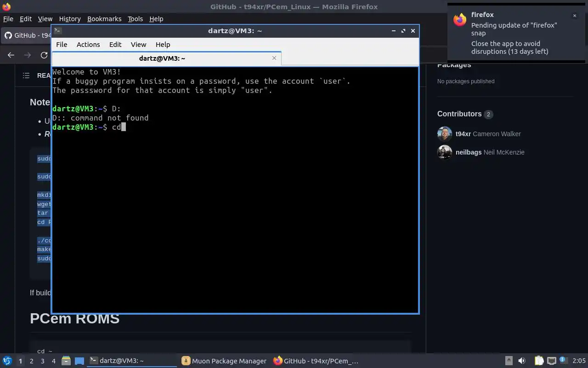Click the "Welcome to VM3!" terminal line
This screenshot has width=588, height=368.
(x=86, y=72)
